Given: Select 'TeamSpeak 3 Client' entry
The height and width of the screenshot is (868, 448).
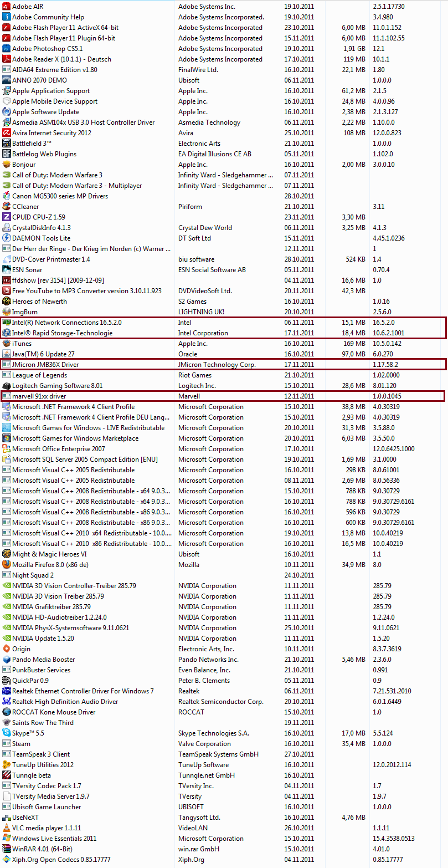Looking at the screenshot, I should 41,754.
